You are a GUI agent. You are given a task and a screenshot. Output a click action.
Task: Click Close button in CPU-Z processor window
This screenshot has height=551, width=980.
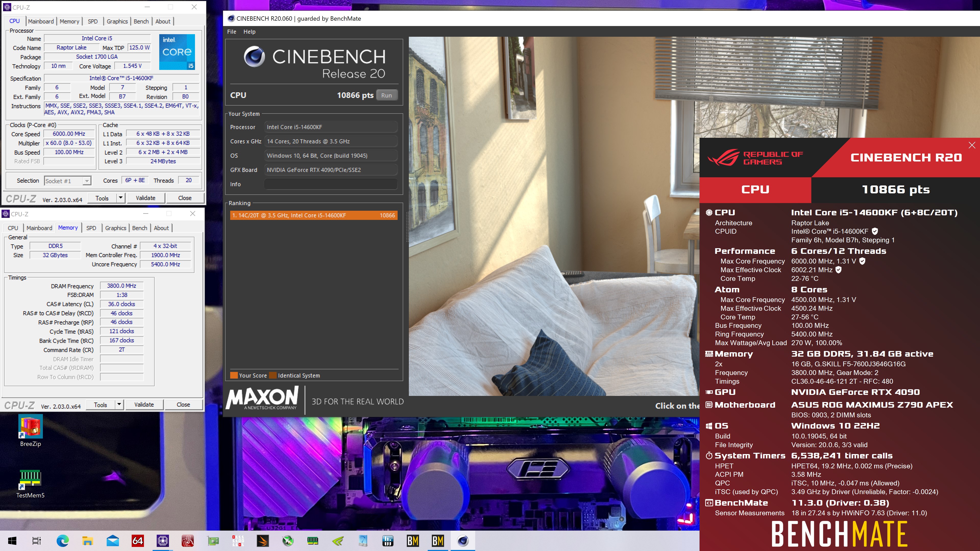[x=185, y=198]
